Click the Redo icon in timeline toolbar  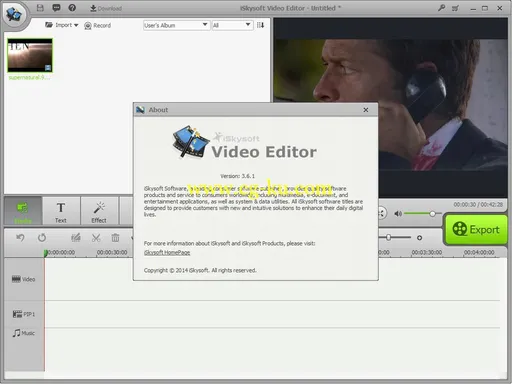pos(42,238)
